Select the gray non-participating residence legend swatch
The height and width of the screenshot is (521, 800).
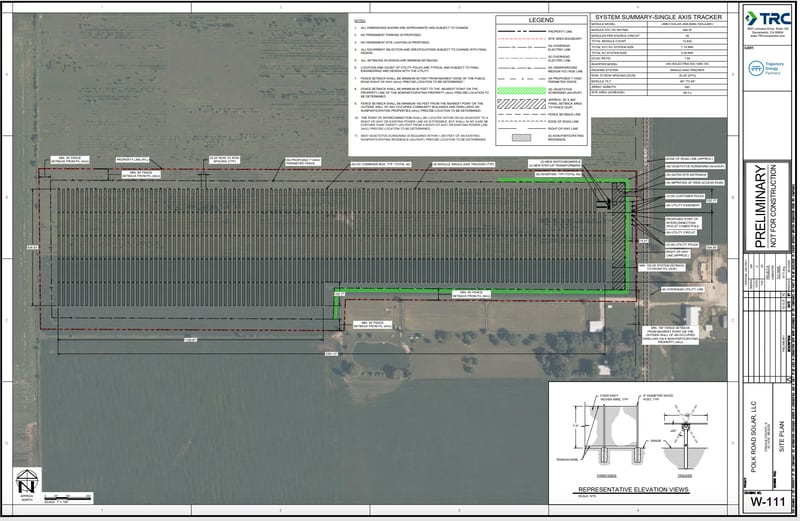tap(521, 137)
